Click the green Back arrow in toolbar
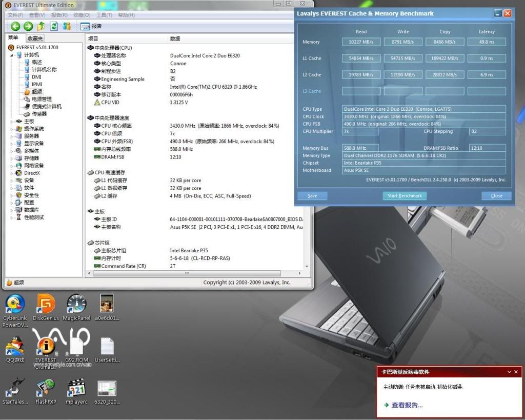Viewport: 525px width, 420px height. click(x=15, y=26)
